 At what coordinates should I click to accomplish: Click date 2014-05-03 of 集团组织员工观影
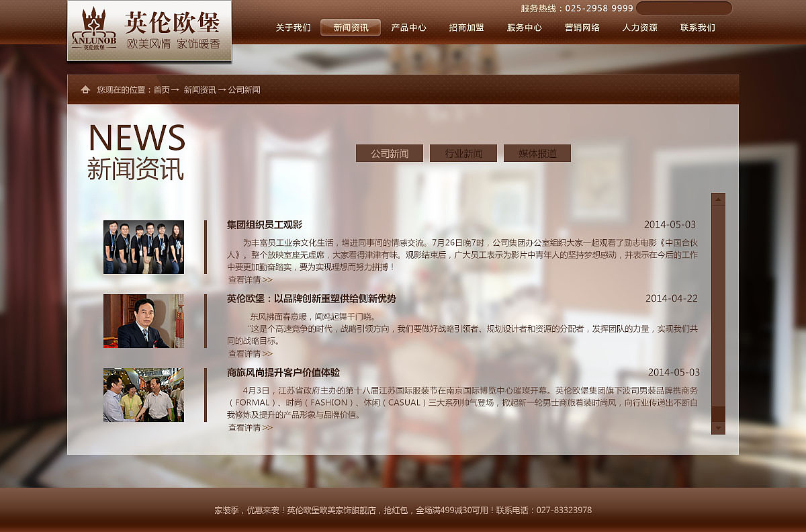[x=670, y=224]
